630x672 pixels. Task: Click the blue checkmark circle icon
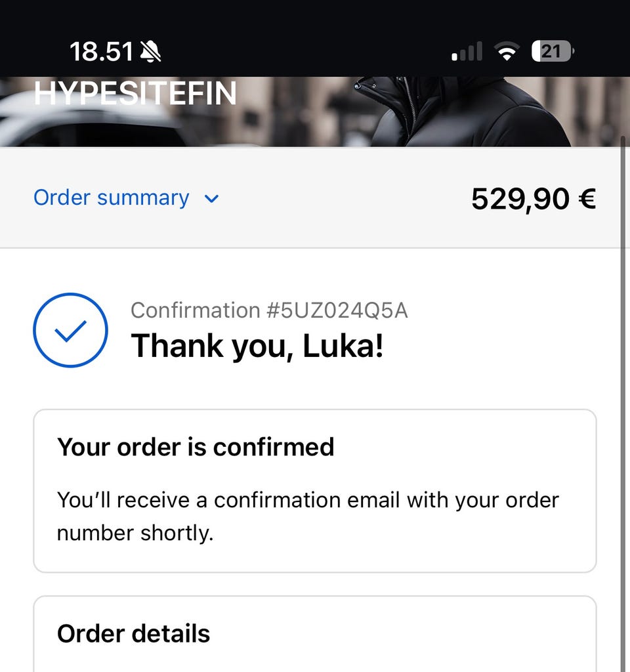(70, 329)
